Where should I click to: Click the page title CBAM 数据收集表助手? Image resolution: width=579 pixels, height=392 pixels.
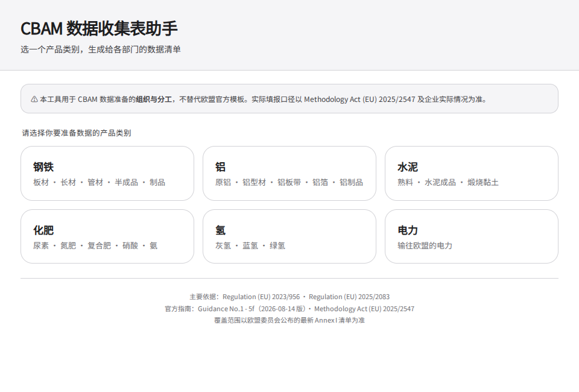tap(99, 28)
